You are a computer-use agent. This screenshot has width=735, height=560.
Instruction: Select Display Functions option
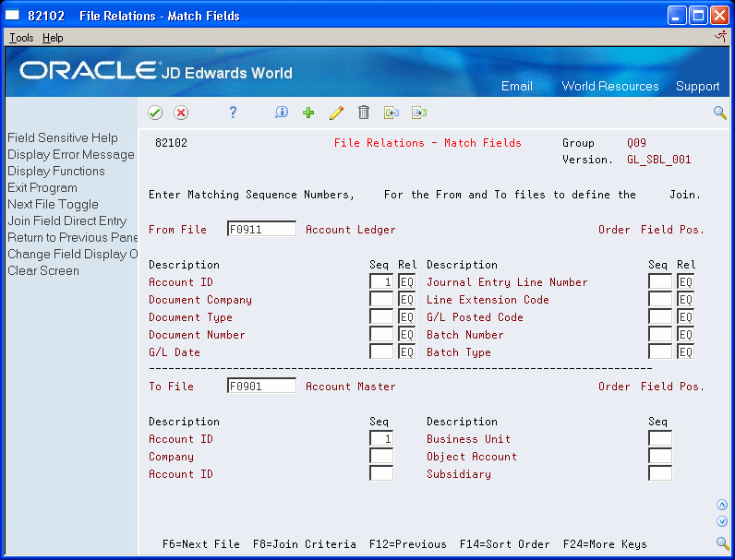coord(56,171)
